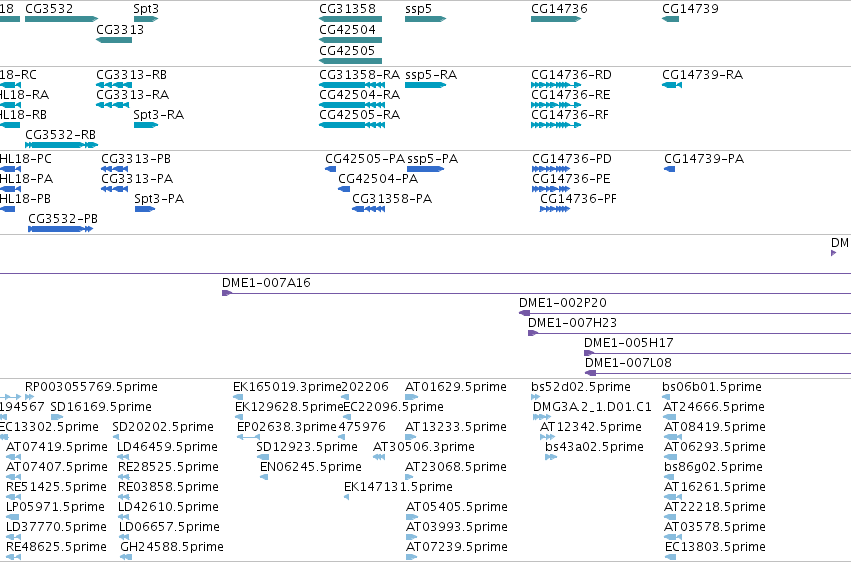This screenshot has height=562, width=851.
Task: Click protein label Spt3-PA
Action: point(159,199)
